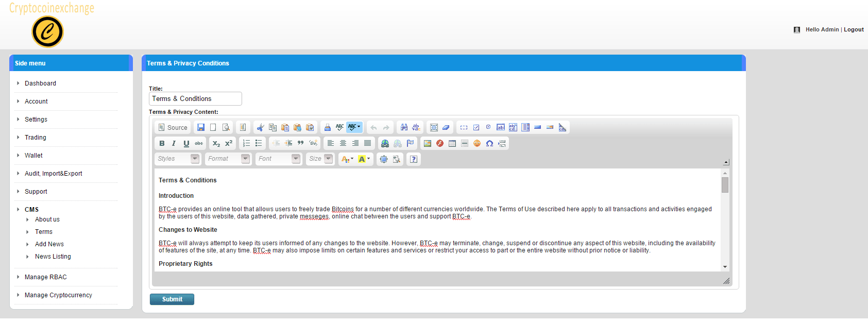Insert a form radio button field
Viewport: 868px width, 322px height.
click(x=488, y=127)
